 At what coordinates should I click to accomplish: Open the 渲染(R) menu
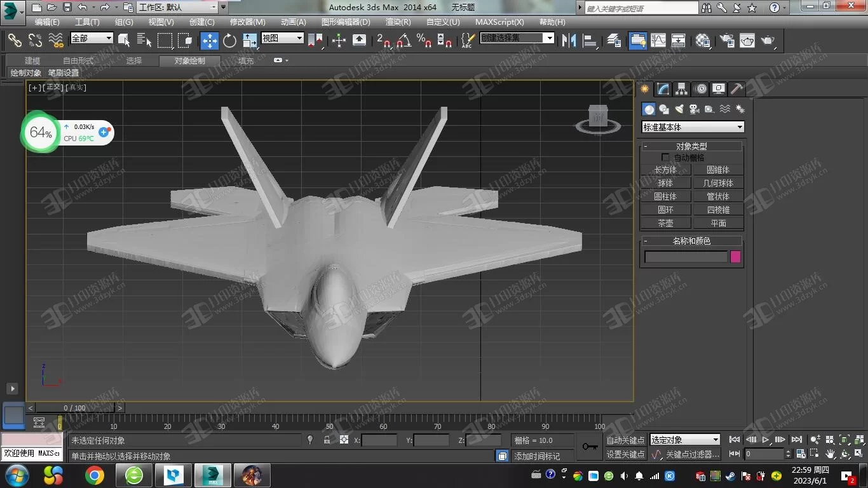pyautogui.click(x=398, y=22)
